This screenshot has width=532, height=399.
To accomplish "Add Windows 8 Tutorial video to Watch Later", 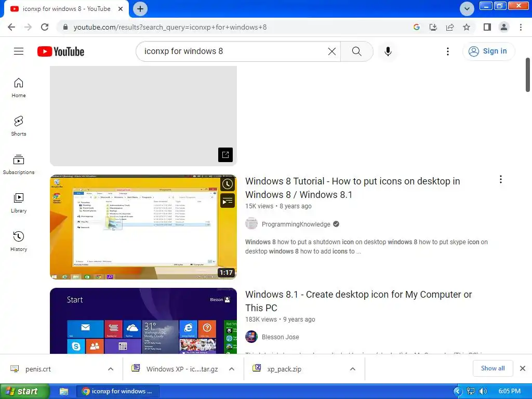I will (228, 184).
